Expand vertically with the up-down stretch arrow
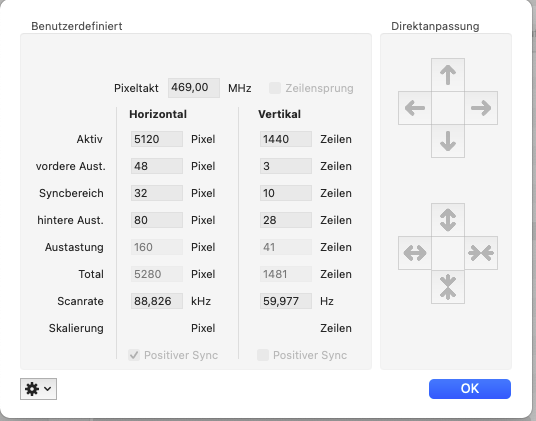This screenshot has height=421, width=536. tap(448, 220)
